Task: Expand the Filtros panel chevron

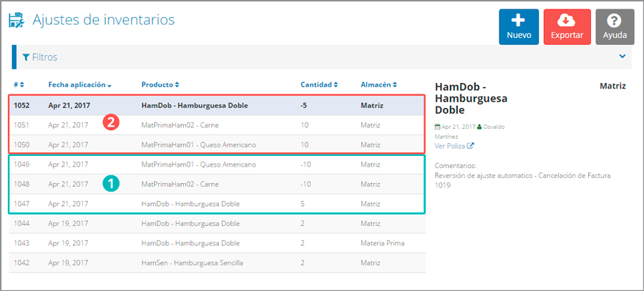Action: coord(623,56)
